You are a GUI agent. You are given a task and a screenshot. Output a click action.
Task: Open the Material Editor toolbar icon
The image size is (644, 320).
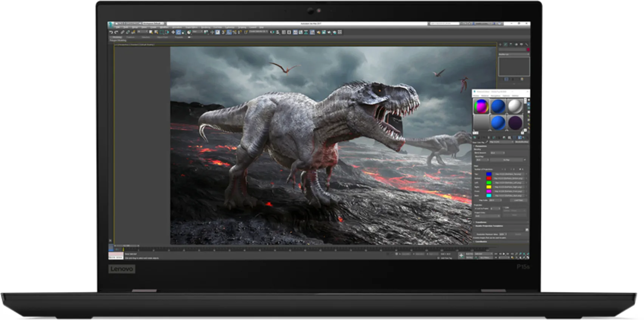312,32
